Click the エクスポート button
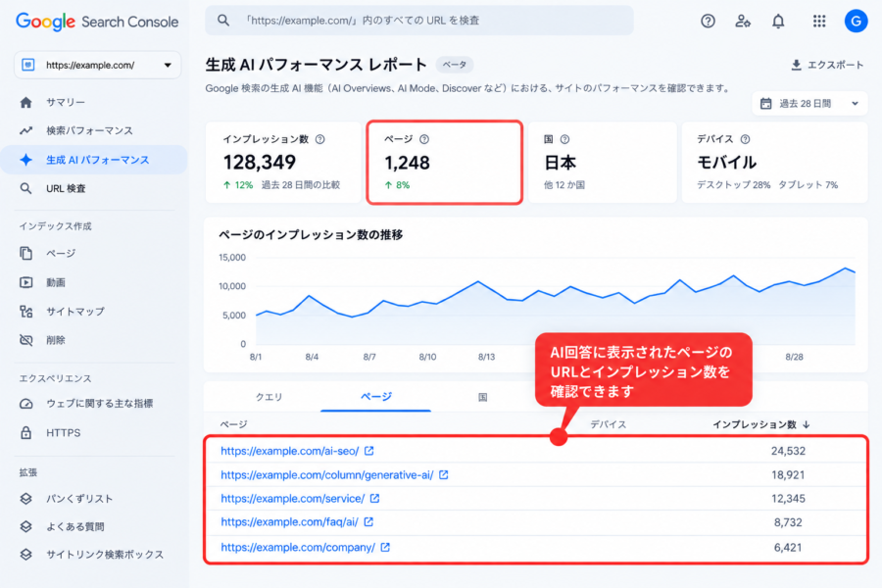 coord(827,66)
